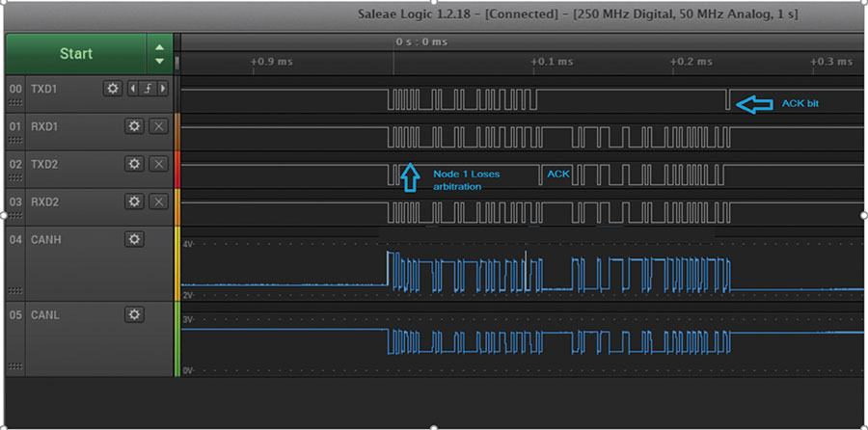Open CANL channel settings gear

pos(133,314)
